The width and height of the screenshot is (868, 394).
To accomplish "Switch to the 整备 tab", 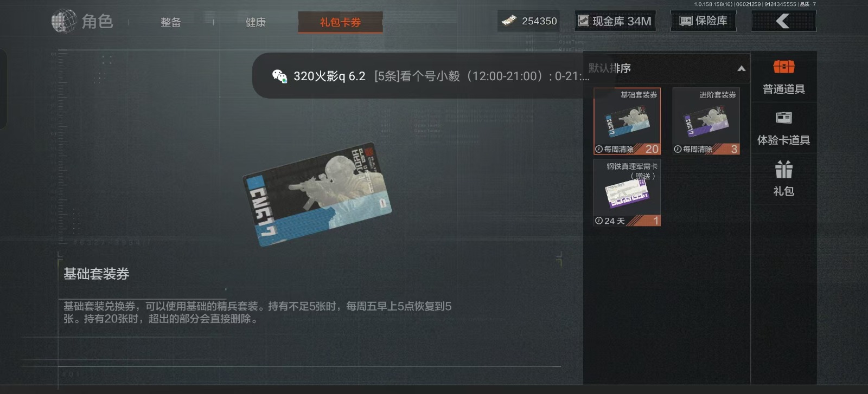I will point(170,22).
